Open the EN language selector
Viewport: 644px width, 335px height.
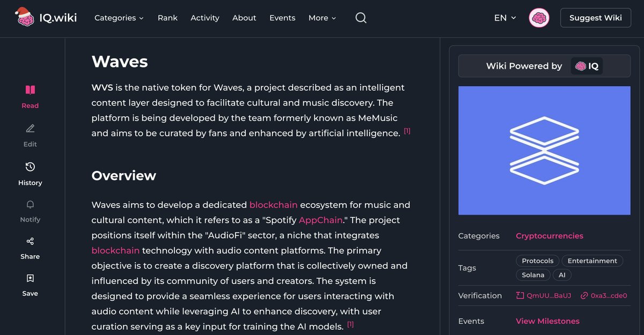(x=505, y=18)
